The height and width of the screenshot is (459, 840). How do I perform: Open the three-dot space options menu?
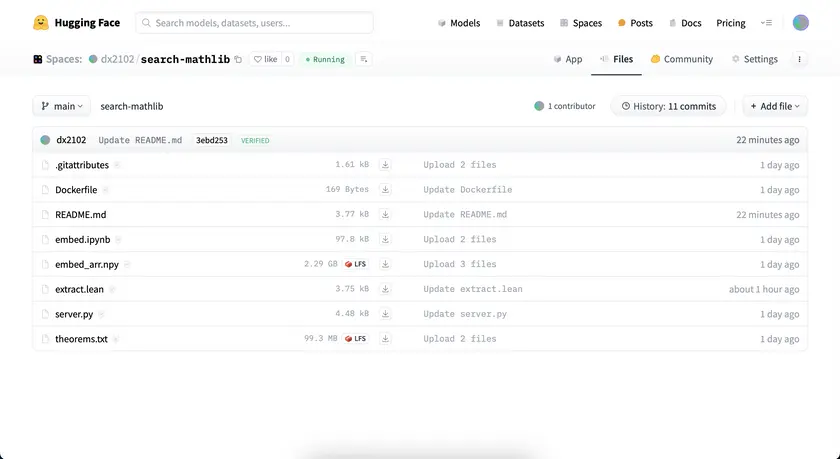[x=799, y=59]
